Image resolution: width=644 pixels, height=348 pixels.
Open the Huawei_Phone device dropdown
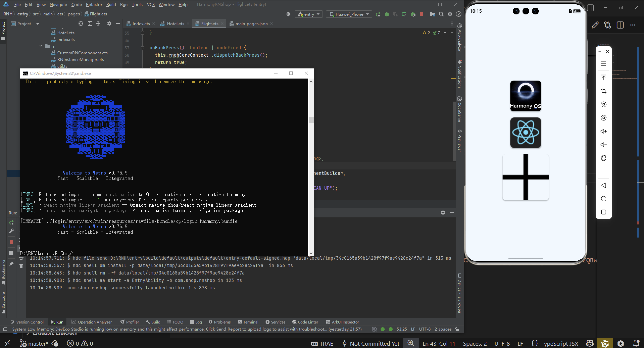[x=349, y=14]
